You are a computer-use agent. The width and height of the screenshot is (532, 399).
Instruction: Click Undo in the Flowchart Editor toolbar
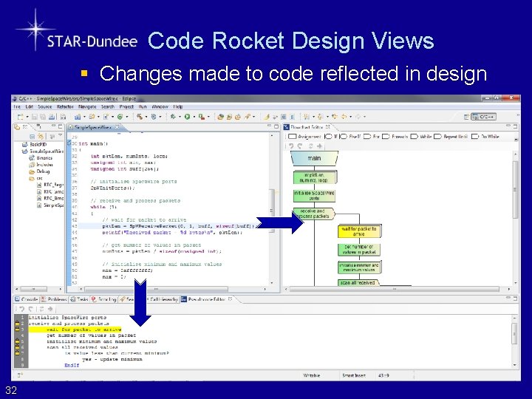click(291, 146)
